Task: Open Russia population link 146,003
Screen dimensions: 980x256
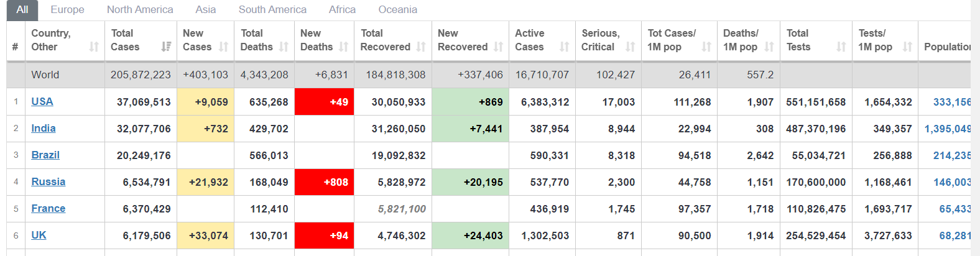Action: point(952,182)
